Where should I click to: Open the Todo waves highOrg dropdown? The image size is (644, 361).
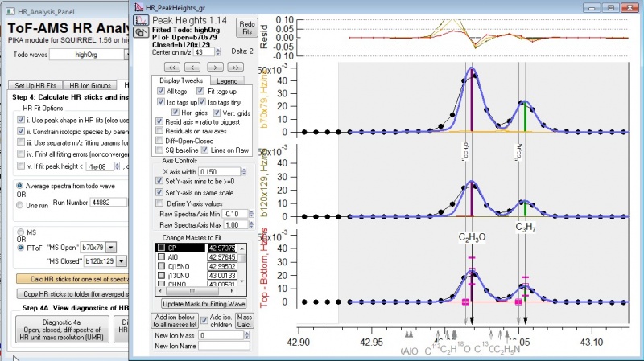(x=127, y=55)
